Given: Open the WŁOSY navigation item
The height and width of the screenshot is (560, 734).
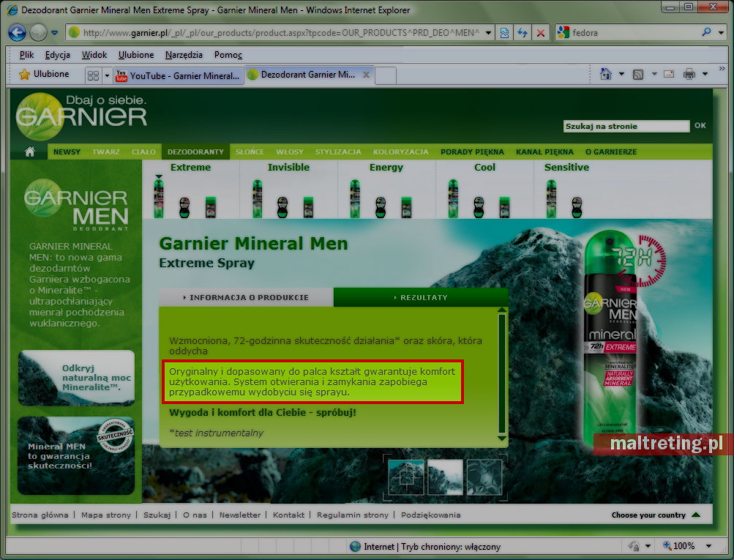Looking at the screenshot, I should coord(290,152).
